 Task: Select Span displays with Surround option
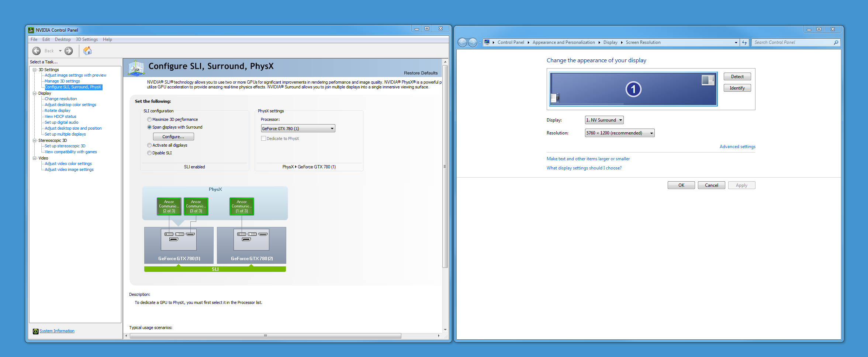(x=149, y=127)
